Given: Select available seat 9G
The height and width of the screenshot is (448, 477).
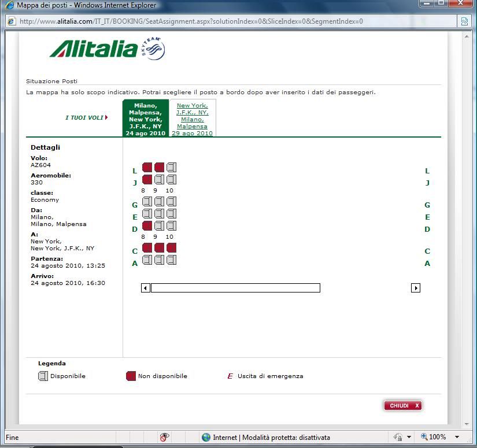Looking at the screenshot, I should (x=160, y=201).
